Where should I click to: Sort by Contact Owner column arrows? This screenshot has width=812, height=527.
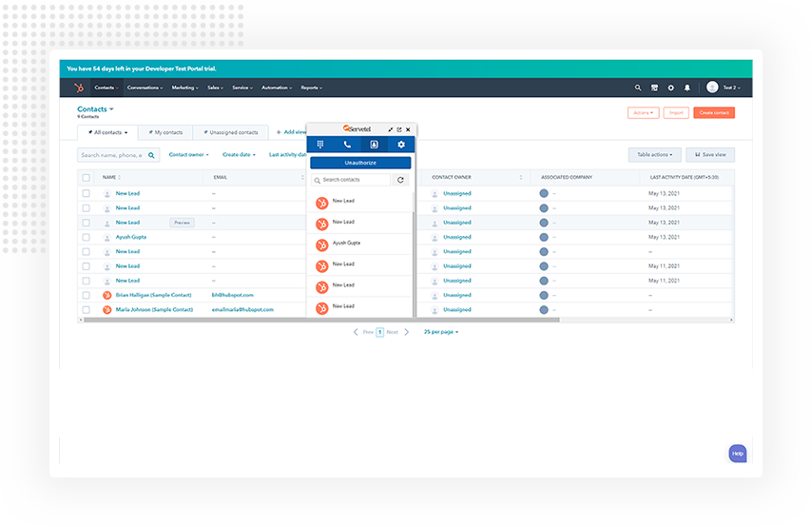521,178
